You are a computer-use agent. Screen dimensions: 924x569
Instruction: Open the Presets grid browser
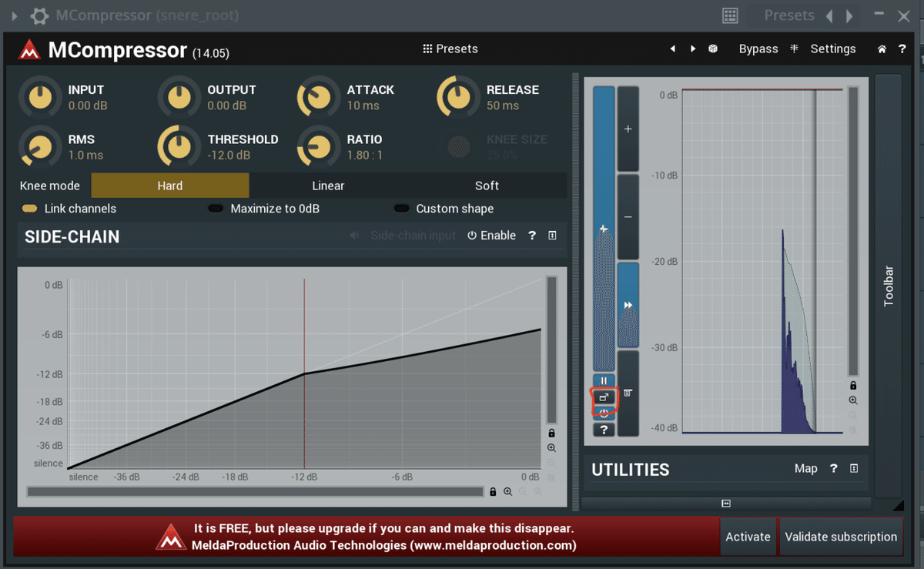(x=450, y=49)
